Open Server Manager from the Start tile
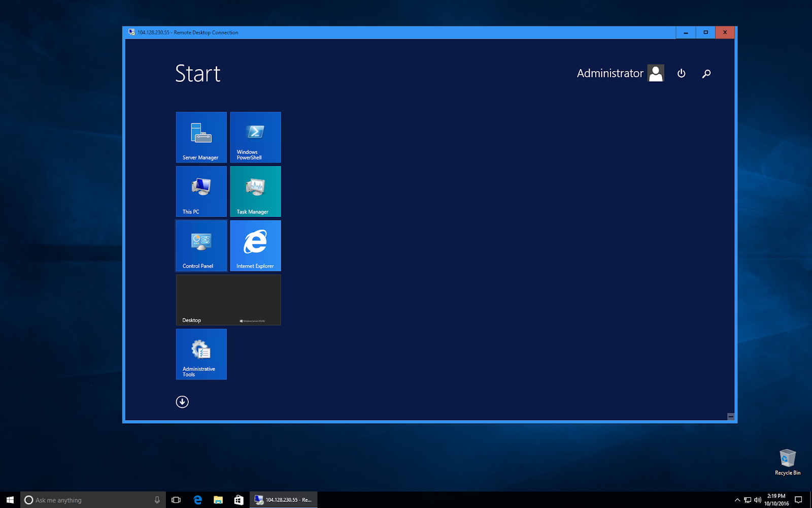This screenshot has width=812, height=508. 201,137
